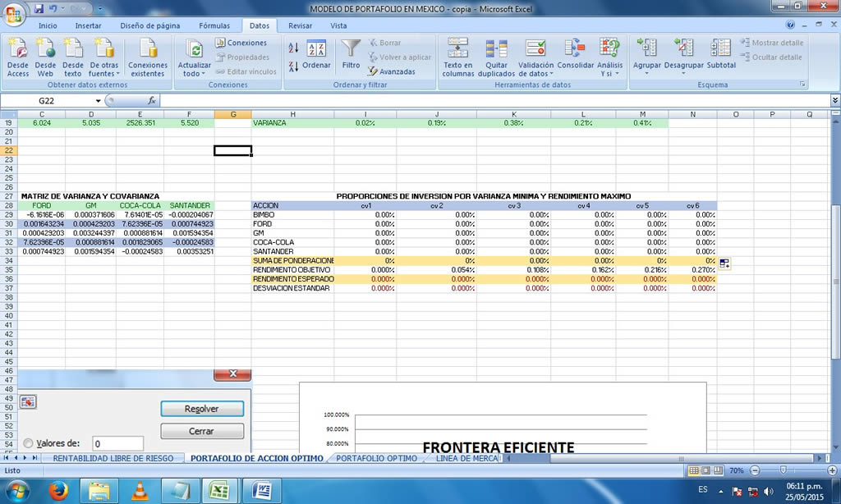Open VLC from the taskbar
The image size is (841, 504).
(x=140, y=491)
